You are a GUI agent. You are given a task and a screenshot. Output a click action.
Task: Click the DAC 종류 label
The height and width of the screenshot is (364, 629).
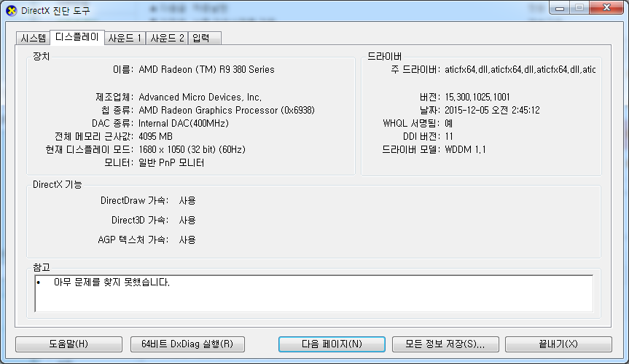[113, 123]
